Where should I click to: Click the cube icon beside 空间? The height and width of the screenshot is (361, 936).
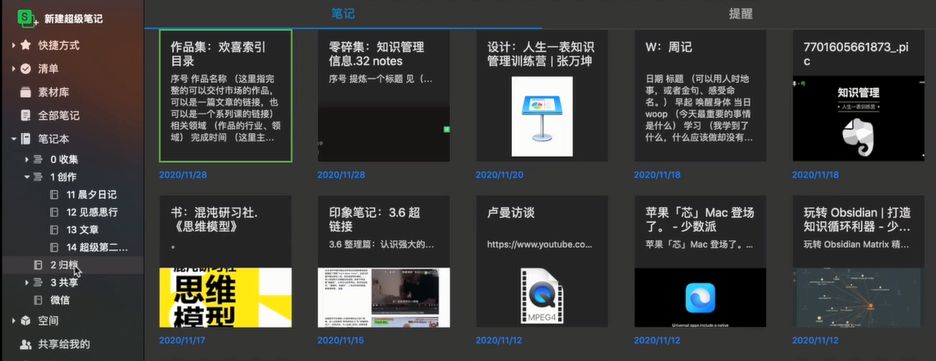26,320
